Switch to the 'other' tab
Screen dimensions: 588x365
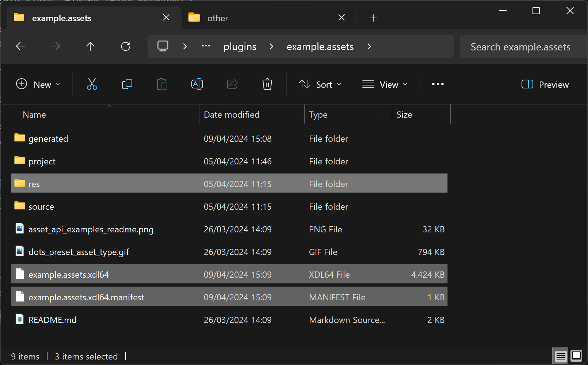[x=218, y=18]
